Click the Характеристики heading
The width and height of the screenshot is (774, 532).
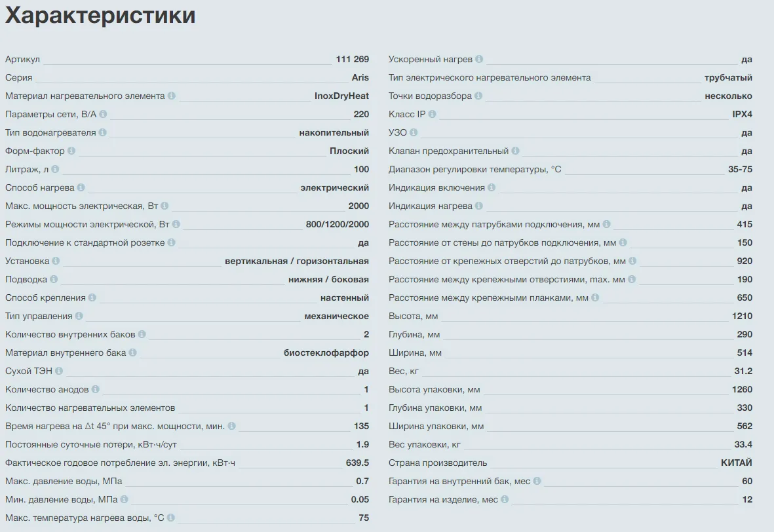(x=100, y=15)
